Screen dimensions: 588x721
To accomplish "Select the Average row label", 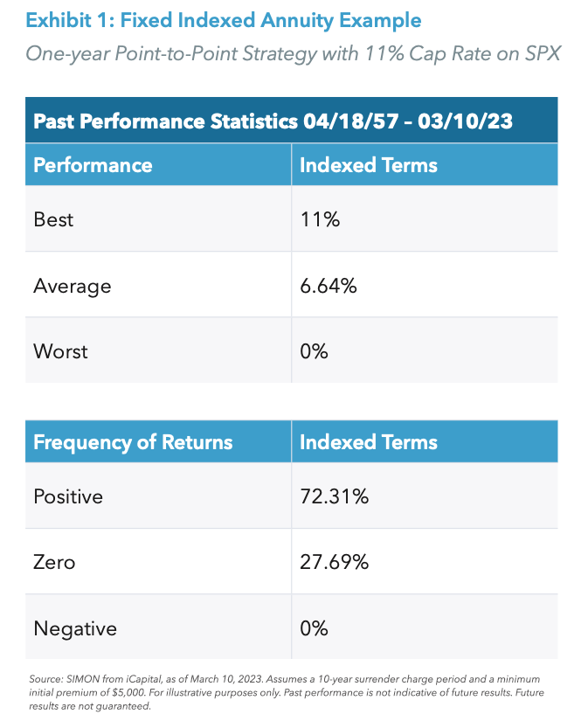I will pyautogui.click(x=72, y=285).
